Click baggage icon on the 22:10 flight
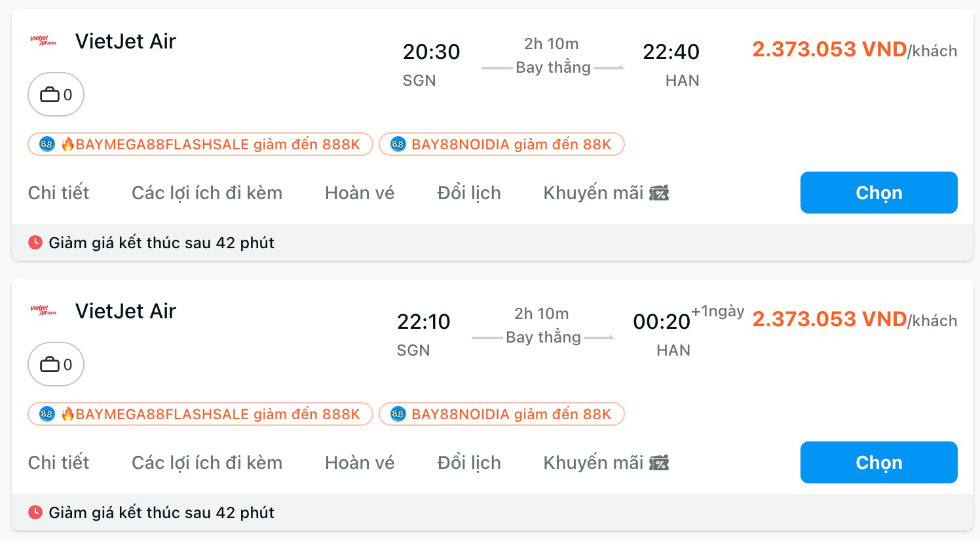This screenshot has width=980, height=541. (50, 365)
